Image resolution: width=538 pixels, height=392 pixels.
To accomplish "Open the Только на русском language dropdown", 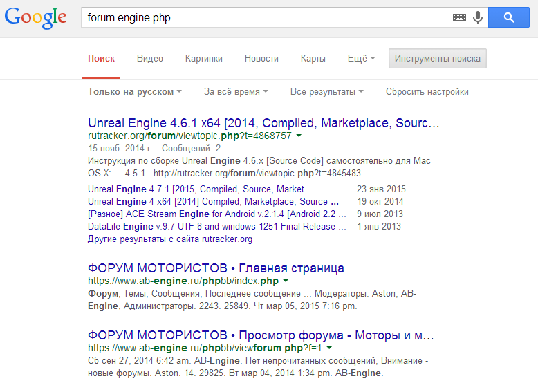I will coord(135,92).
